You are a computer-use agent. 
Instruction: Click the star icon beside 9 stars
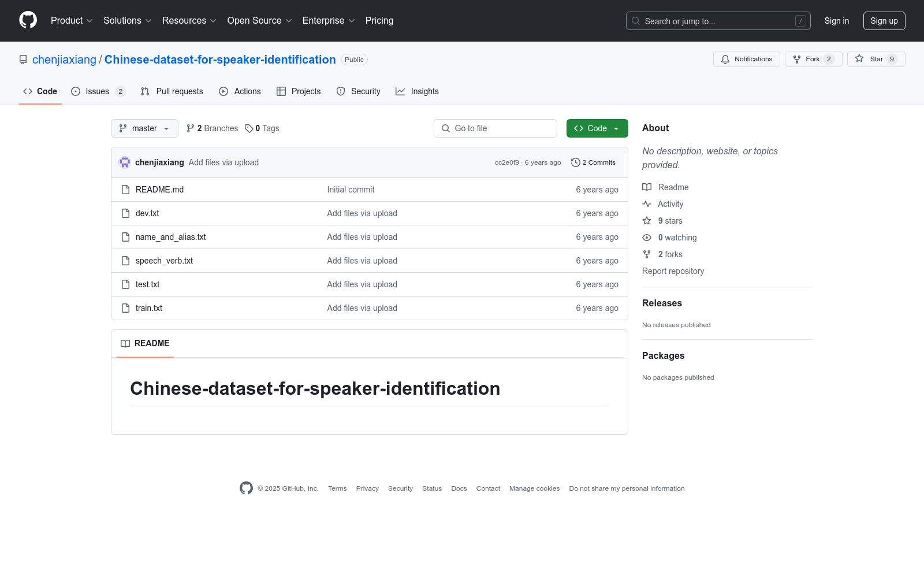[647, 221]
